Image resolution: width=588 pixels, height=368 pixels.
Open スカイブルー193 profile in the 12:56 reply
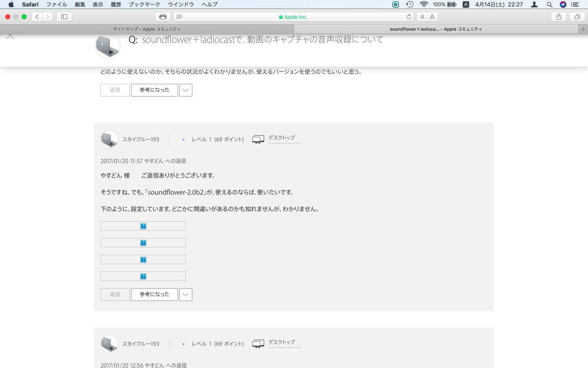coord(141,344)
